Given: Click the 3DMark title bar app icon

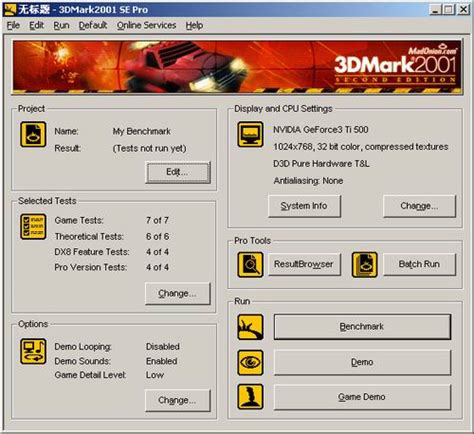Looking at the screenshot, I should (9, 9).
